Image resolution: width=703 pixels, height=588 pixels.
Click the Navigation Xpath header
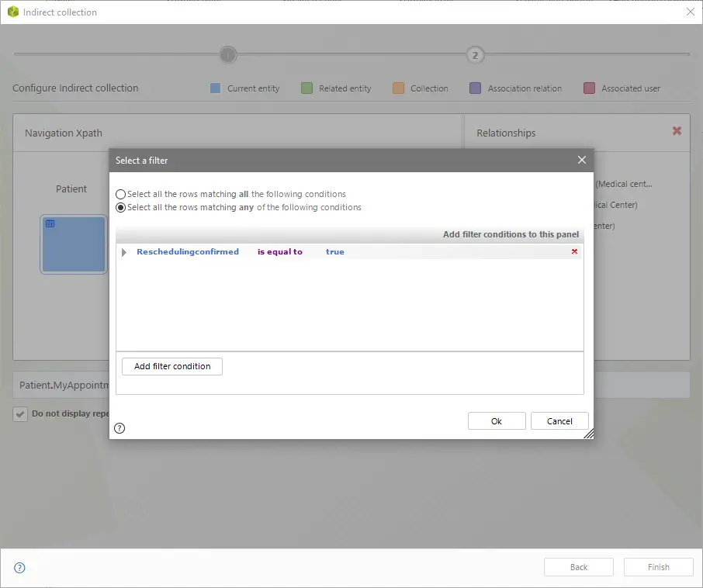pos(64,133)
